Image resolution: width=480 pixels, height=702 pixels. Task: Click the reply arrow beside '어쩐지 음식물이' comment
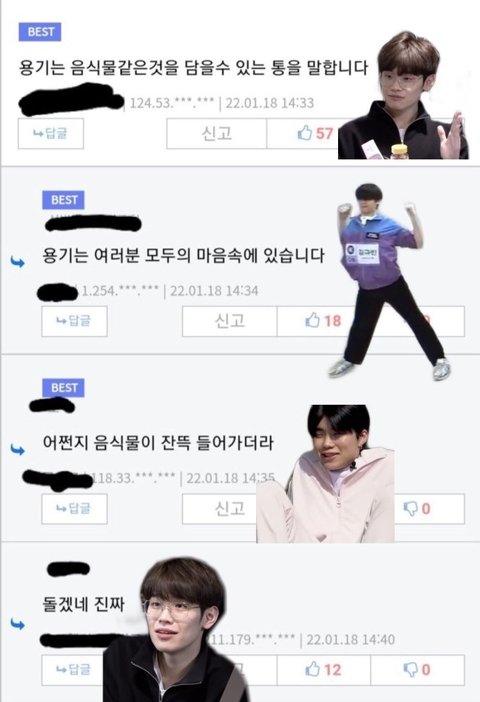pos(17,449)
